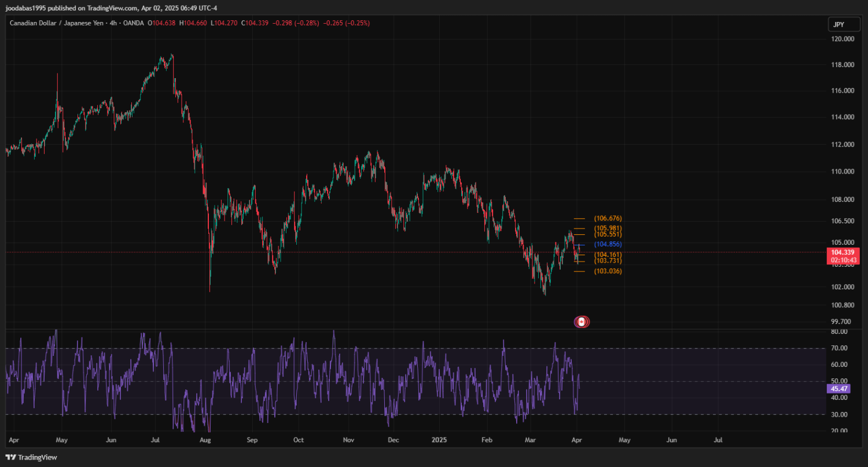Image resolution: width=868 pixels, height=467 pixels.
Task: Click the closing value C104.339 in header
Action: click(256, 23)
